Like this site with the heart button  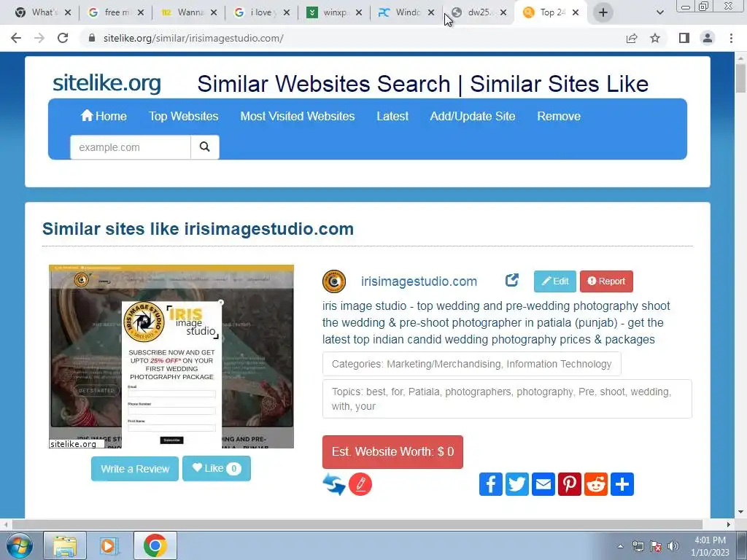pyautogui.click(x=216, y=469)
